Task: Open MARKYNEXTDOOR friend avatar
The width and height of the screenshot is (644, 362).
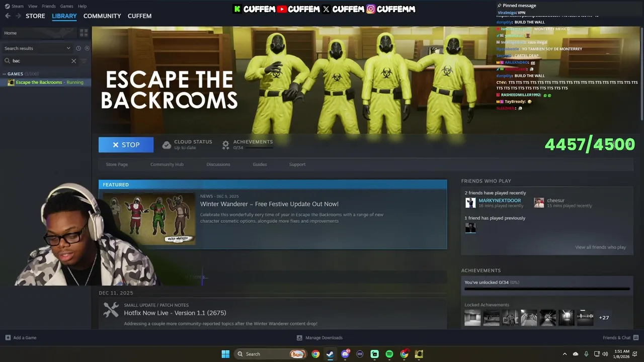Action: [x=470, y=203]
